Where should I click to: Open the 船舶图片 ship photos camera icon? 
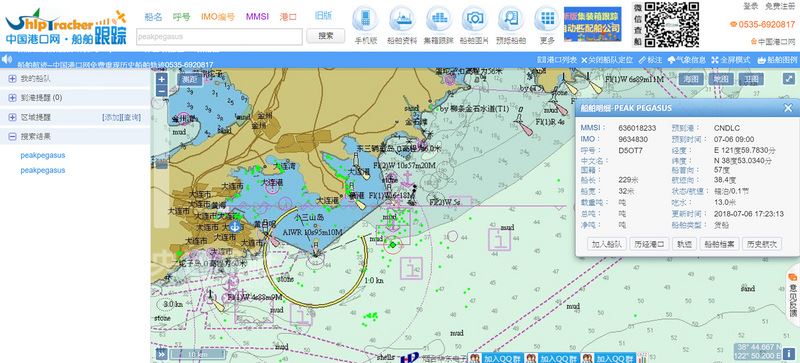tap(474, 19)
